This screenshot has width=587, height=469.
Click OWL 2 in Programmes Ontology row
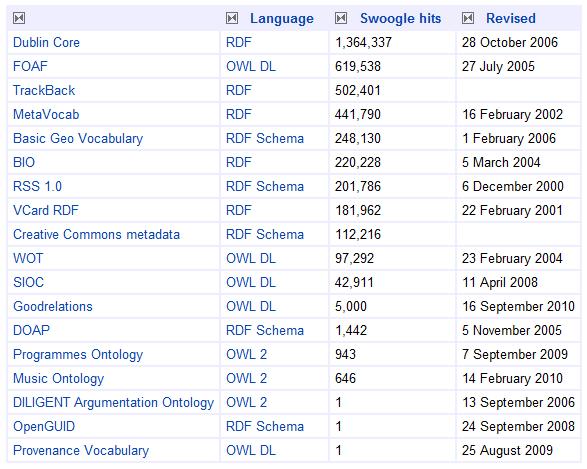[x=246, y=354]
